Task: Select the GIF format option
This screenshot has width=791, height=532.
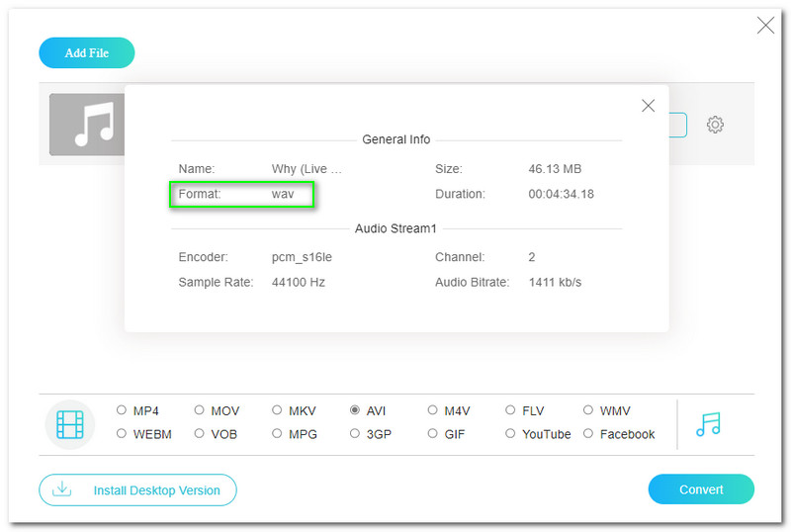Action: tap(433, 434)
